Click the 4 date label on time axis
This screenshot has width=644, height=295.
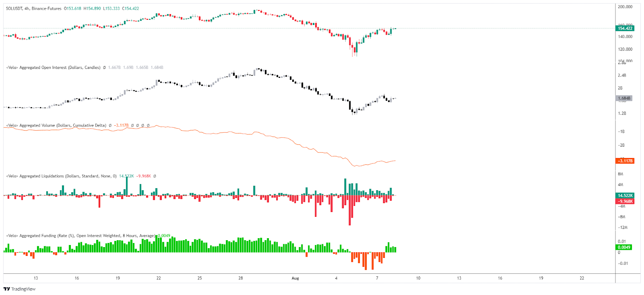[x=336, y=278]
